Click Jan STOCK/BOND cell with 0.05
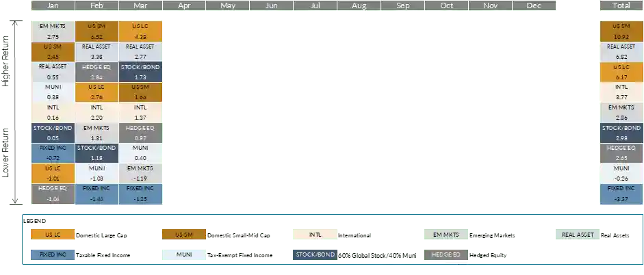The image size is (644, 275). (53, 133)
